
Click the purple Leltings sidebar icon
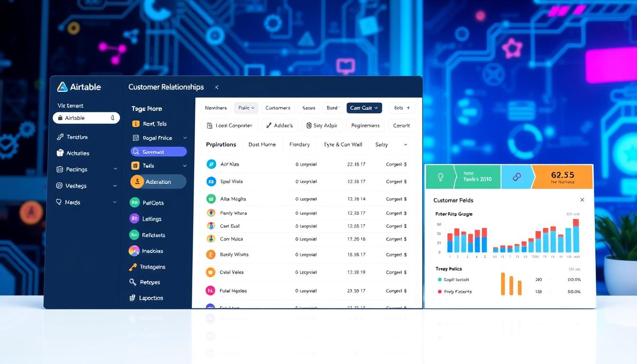(x=135, y=218)
